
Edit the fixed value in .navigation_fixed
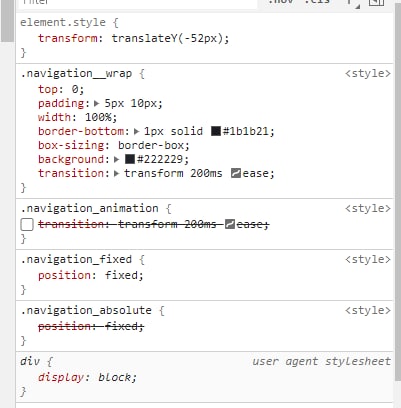(121, 275)
